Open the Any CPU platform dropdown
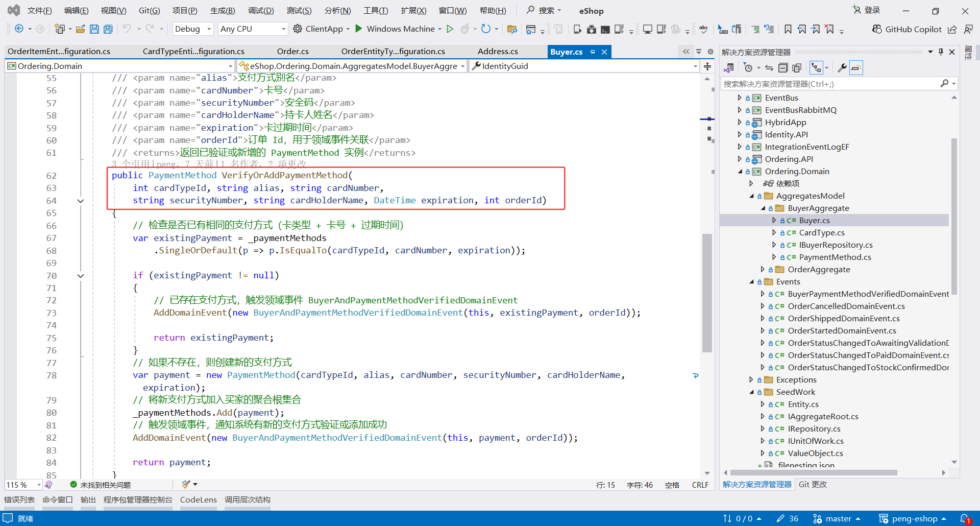This screenshot has height=526, width=980. tap(253, 29)
